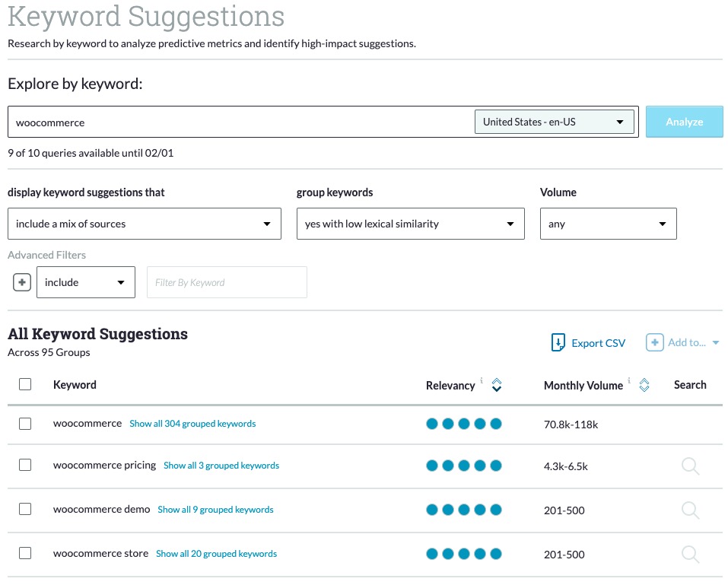Check the woocommerce keyword row checkbox
728x585 pixels.
[x=25, y=424]
